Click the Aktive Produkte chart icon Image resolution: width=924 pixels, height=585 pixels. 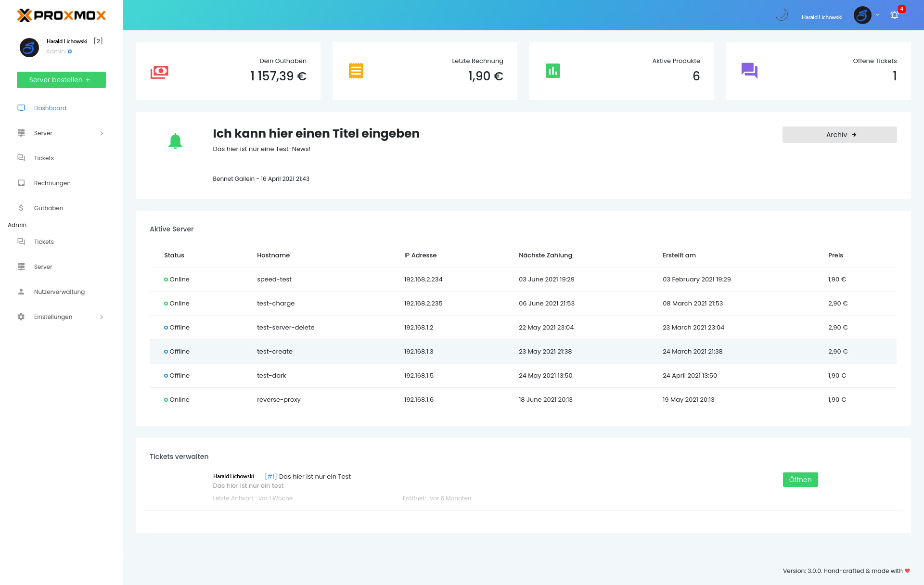pyautogui.click(x=552, y=71)
